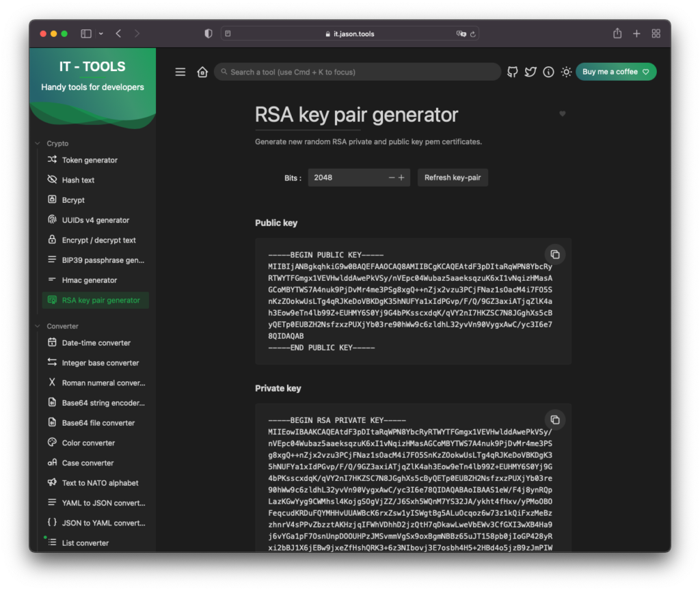This screenshot has height=591, width=700.
Task: Click the reader view icon in address bar
Action: [228, 33]
